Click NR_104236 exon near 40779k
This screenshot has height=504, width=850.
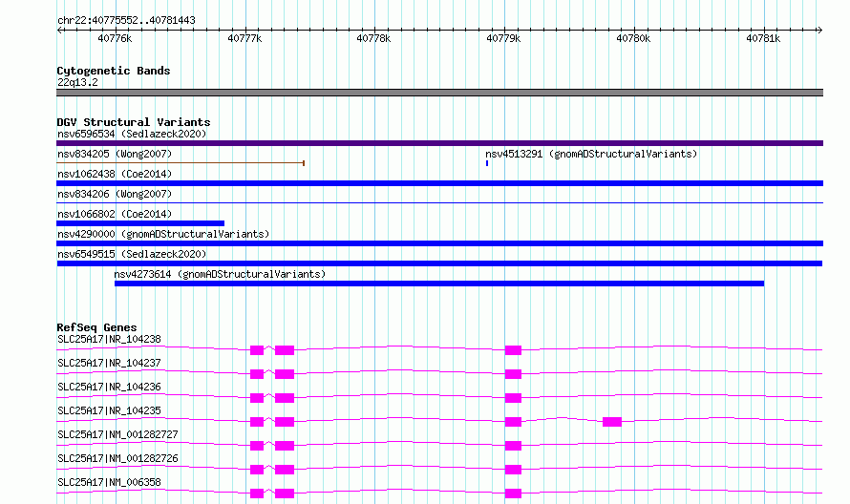coord(513,398)
